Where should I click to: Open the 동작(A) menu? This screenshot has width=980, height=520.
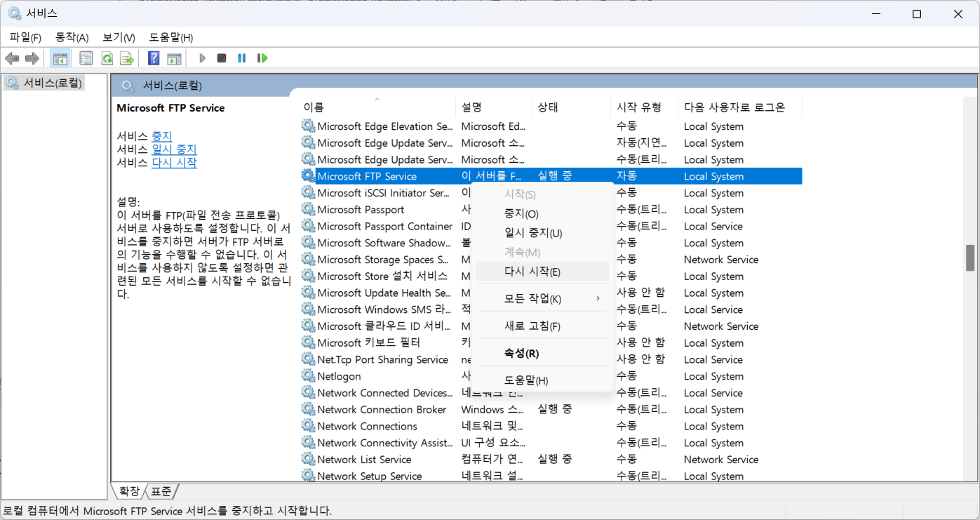click(72, 37)
